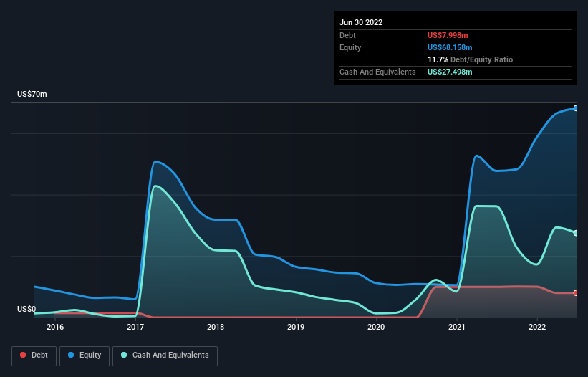Click the 2021 axis label

click(x=457, y=327)
